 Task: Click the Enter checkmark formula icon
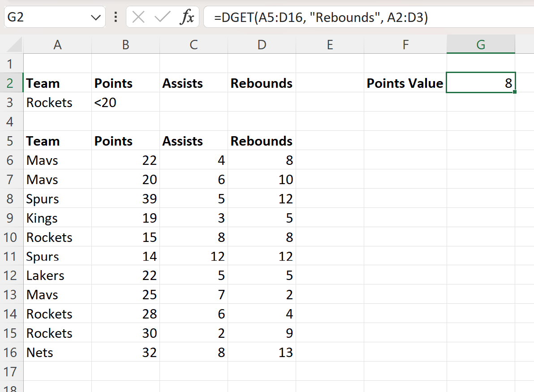point(163,17)
